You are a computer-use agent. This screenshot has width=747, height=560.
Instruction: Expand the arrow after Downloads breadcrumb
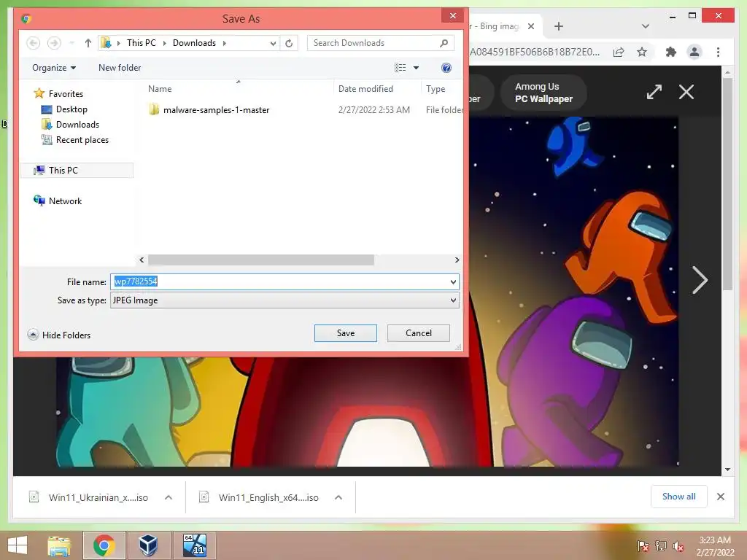pyautogui.click(x=225, y=43)
